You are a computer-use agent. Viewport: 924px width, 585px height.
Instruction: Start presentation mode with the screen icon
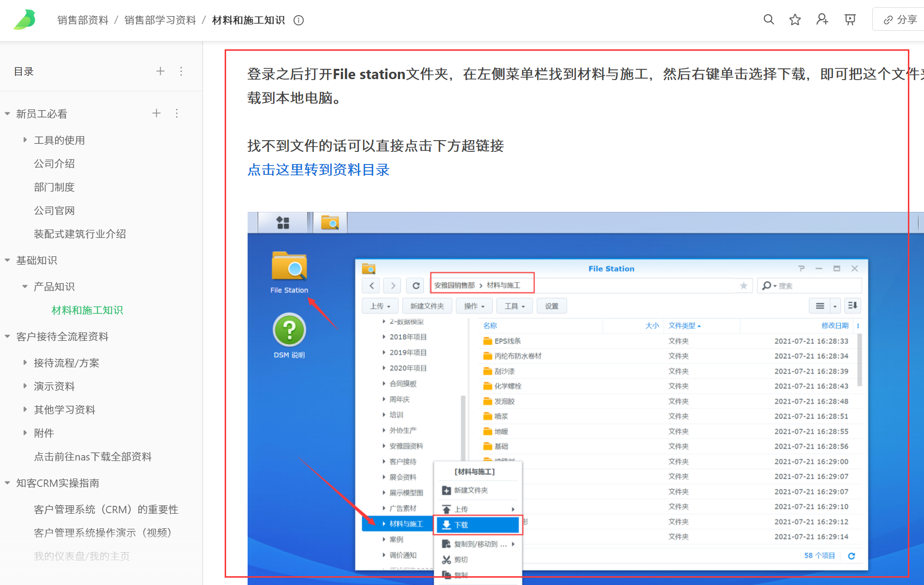[x=850, y=20]
